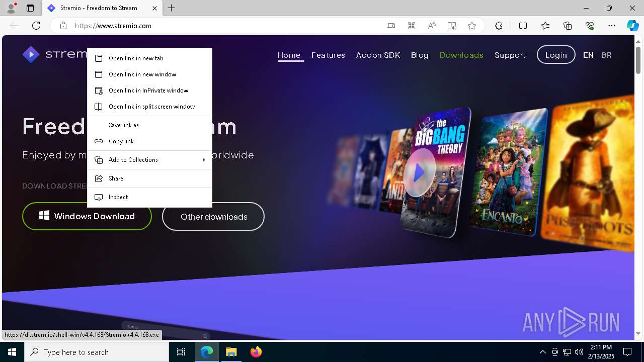Select Save link as
The width and height of the screenshot is (644, 362).
point(149,125)
